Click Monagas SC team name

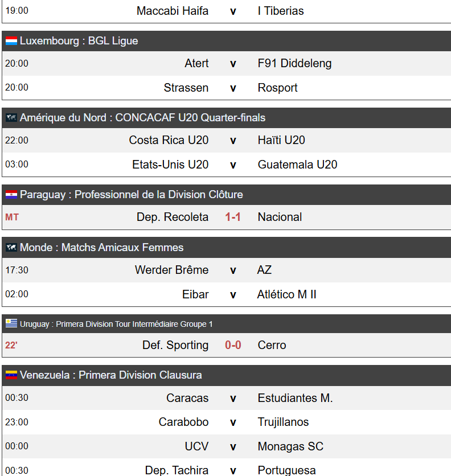click(290, 446)
